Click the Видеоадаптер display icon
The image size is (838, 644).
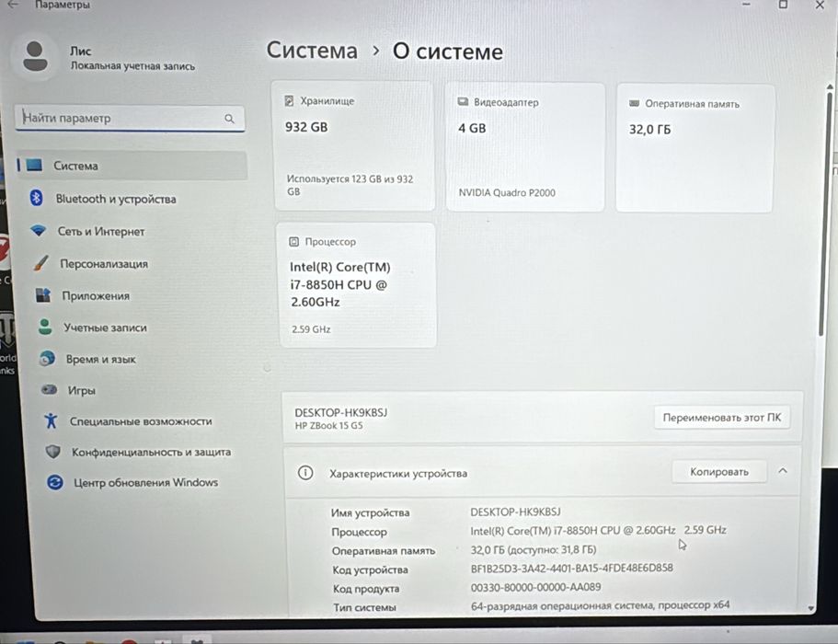463,101
